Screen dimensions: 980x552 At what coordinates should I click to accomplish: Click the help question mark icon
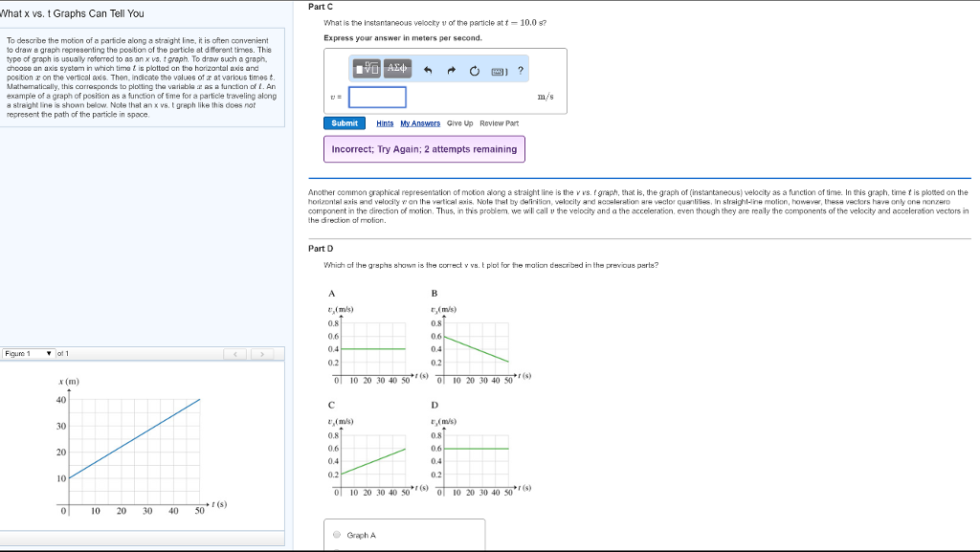520,70
